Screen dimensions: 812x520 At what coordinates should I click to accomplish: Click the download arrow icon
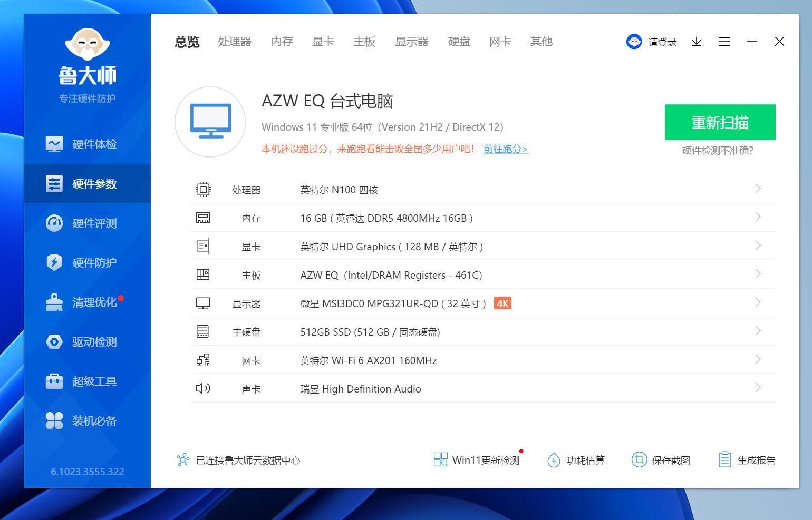[x=697, y=42]
